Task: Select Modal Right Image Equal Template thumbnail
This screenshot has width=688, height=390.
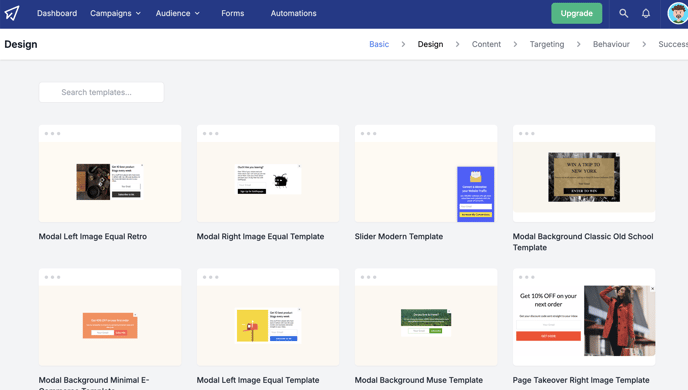Action: 268,173
